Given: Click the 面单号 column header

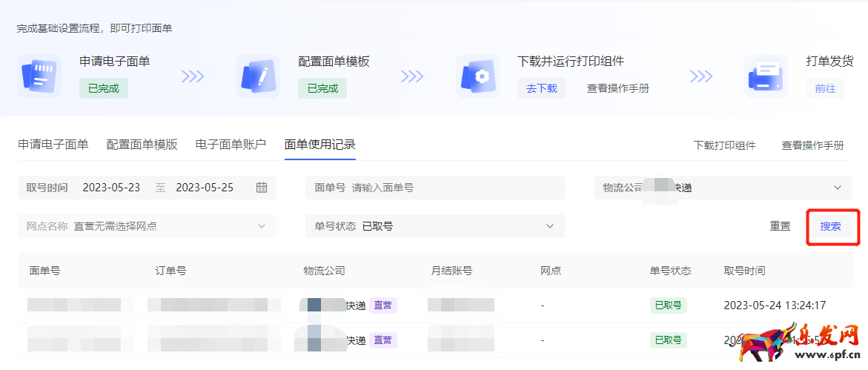Looking at the screenshot, I should point(44,271).
